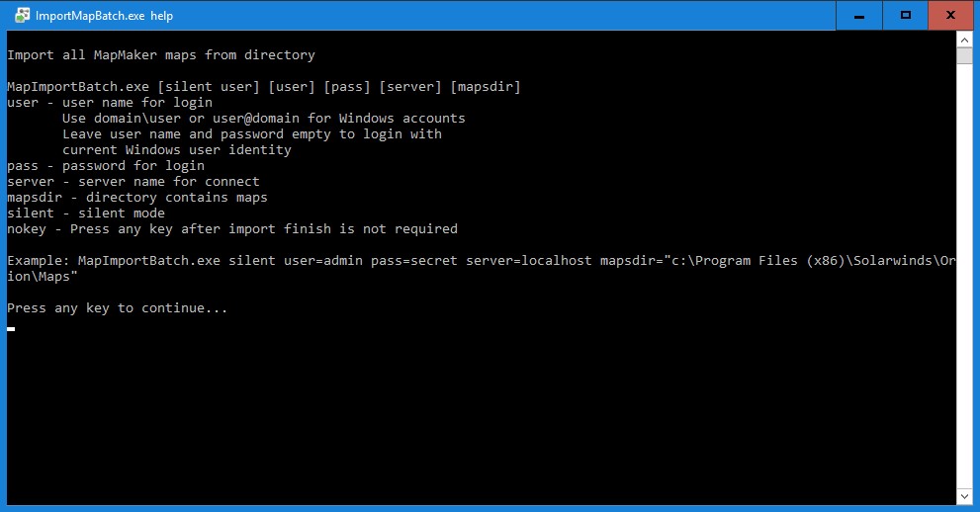Click the scrollbar up arrow
This screenshot has height=512, width=980.
coord(965,39)
